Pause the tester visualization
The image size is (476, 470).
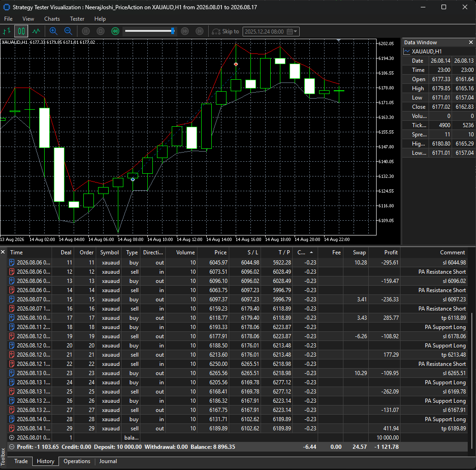86,31
